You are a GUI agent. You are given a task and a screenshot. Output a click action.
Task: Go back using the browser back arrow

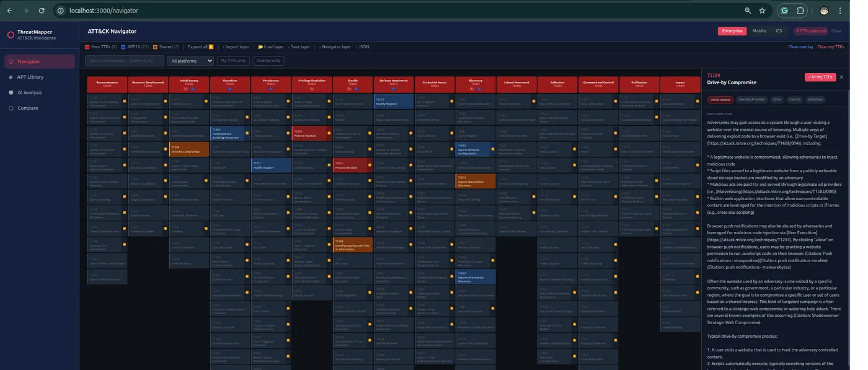11,11
